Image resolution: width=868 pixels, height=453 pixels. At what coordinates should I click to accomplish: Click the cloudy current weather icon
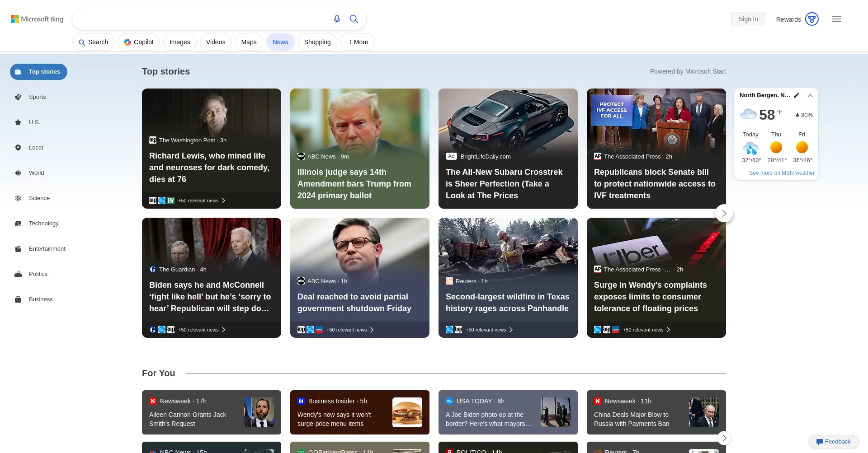(748, 114)
